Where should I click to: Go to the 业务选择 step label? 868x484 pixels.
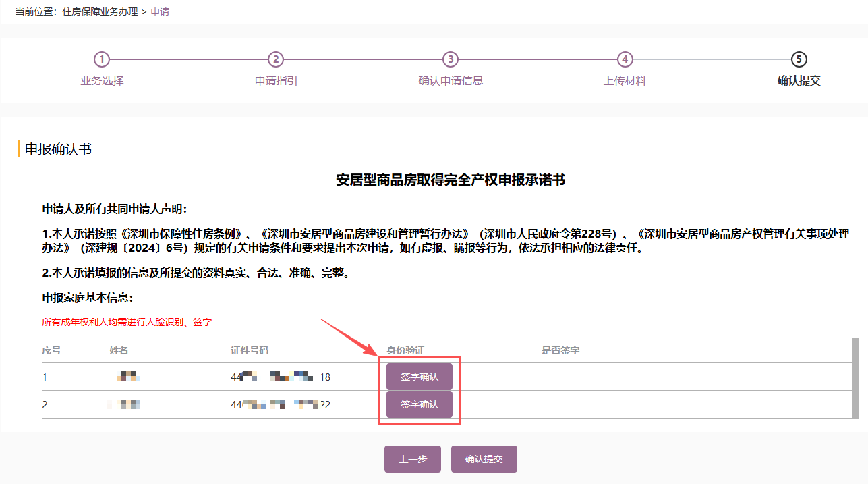(102, 81)
